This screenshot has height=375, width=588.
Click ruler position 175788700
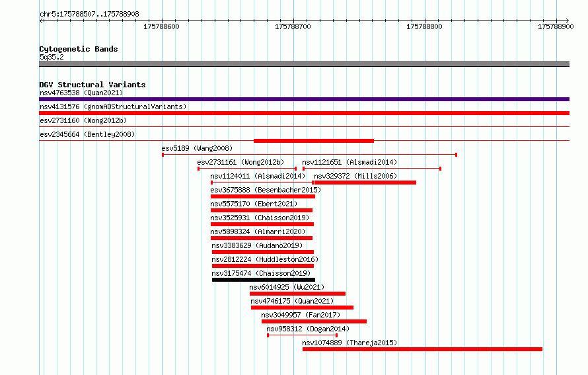tap(293, 26)
